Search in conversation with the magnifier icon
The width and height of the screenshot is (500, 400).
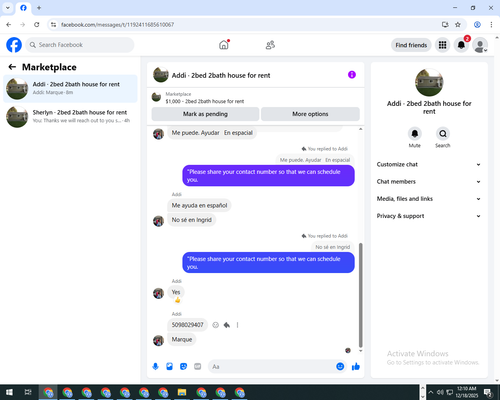tap(443, 134)
